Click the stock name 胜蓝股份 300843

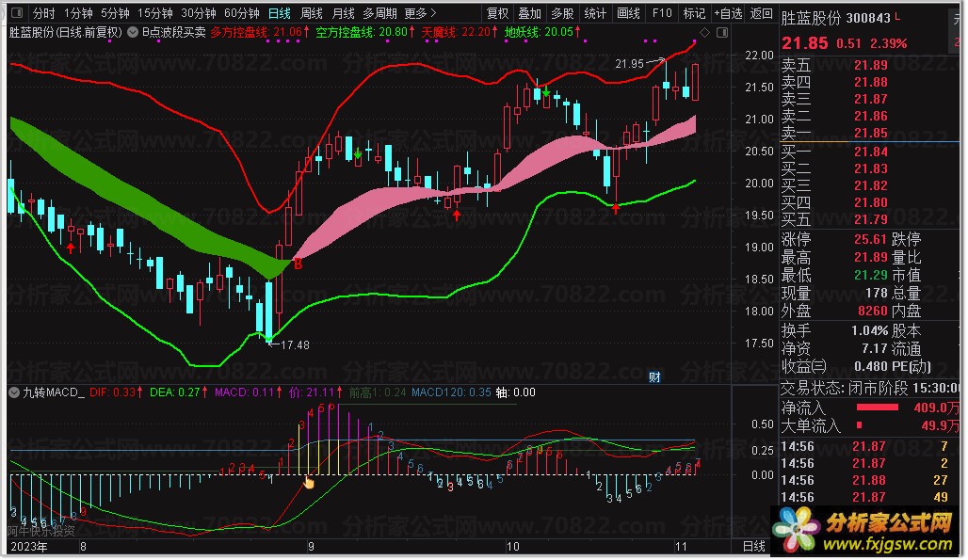pyautogui.click(x=836, y=19)
